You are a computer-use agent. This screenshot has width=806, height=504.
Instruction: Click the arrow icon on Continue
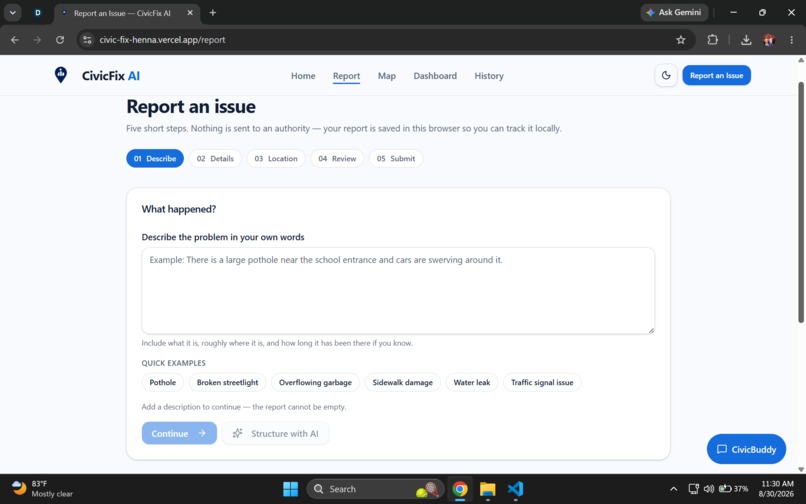click(x=202, y=434)
